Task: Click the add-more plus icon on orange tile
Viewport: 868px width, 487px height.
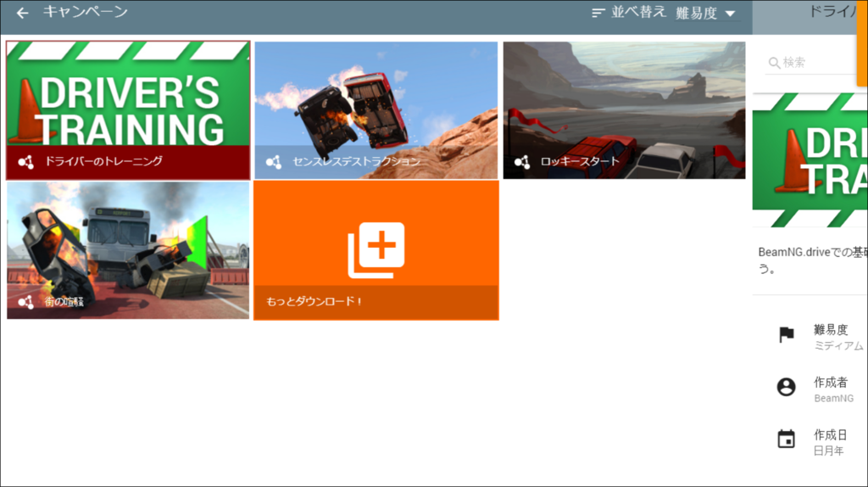Action: 376,250
